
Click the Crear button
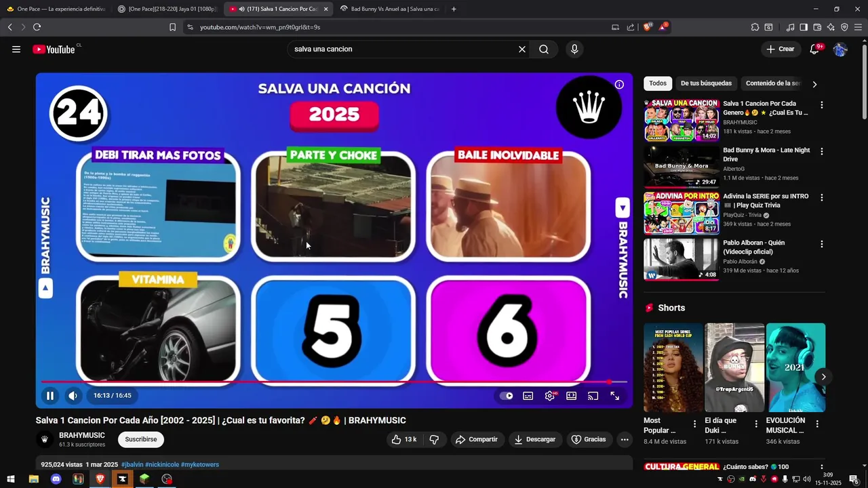click(x=780, y=49)
